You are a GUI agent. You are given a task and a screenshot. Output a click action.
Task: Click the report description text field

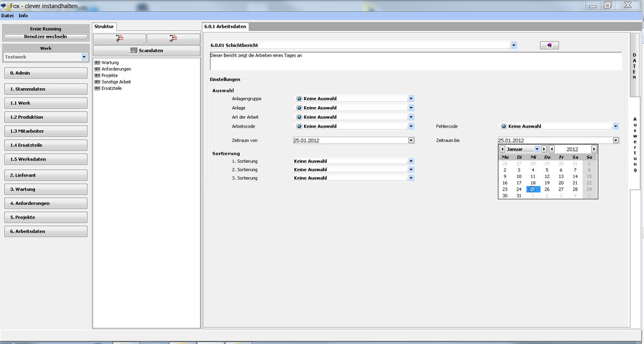[415, 61]
